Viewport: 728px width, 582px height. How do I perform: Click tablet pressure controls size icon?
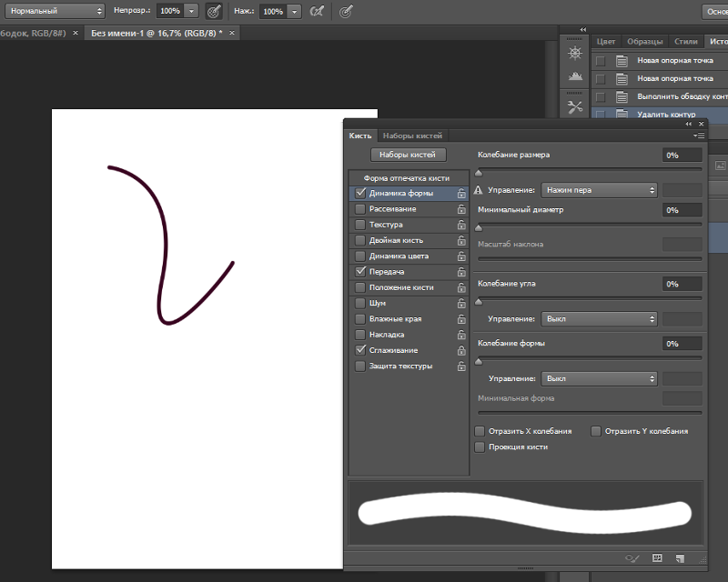346,12
